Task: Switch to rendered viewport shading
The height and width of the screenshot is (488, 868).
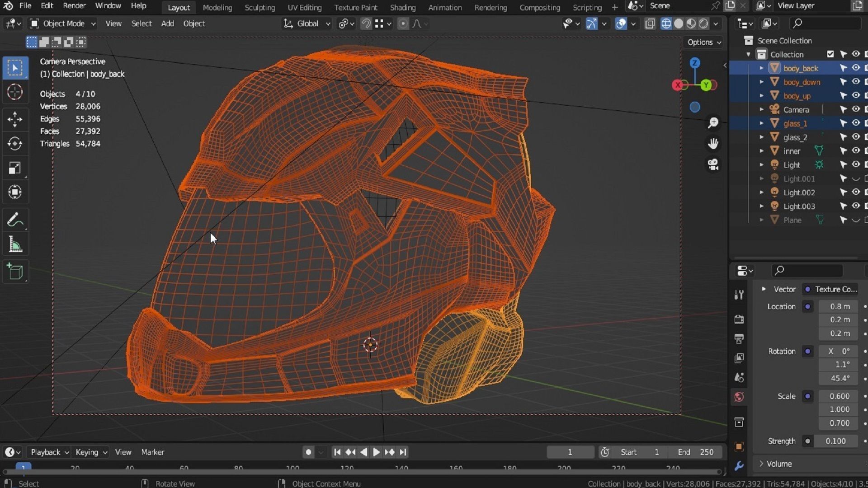Action: click(x=703, y=23)
